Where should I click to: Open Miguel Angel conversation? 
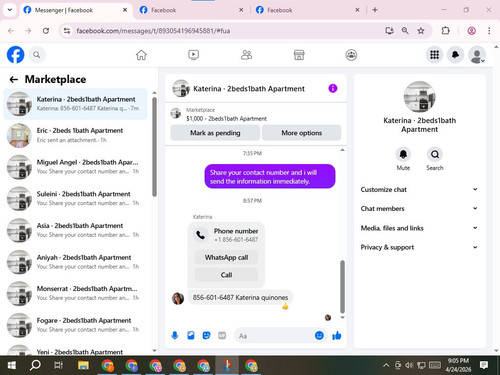[76, 167]
